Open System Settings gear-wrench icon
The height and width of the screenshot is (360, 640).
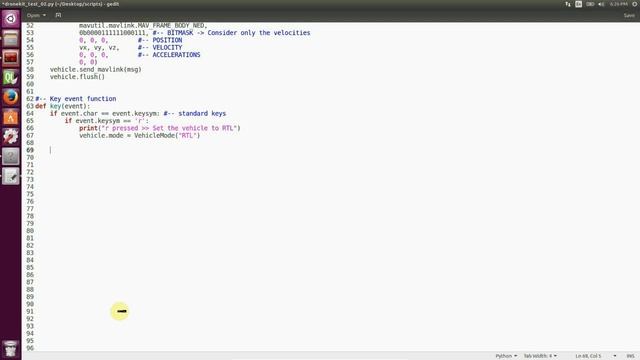11,136
